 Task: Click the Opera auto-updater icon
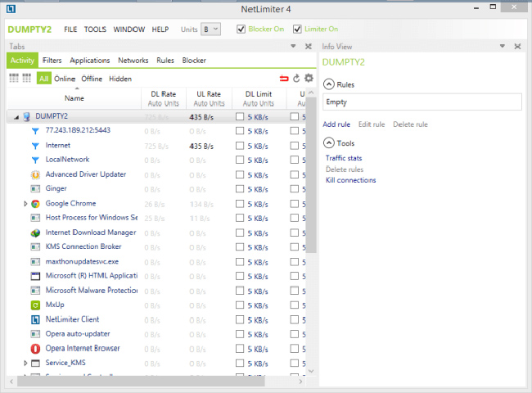(35, 334)
